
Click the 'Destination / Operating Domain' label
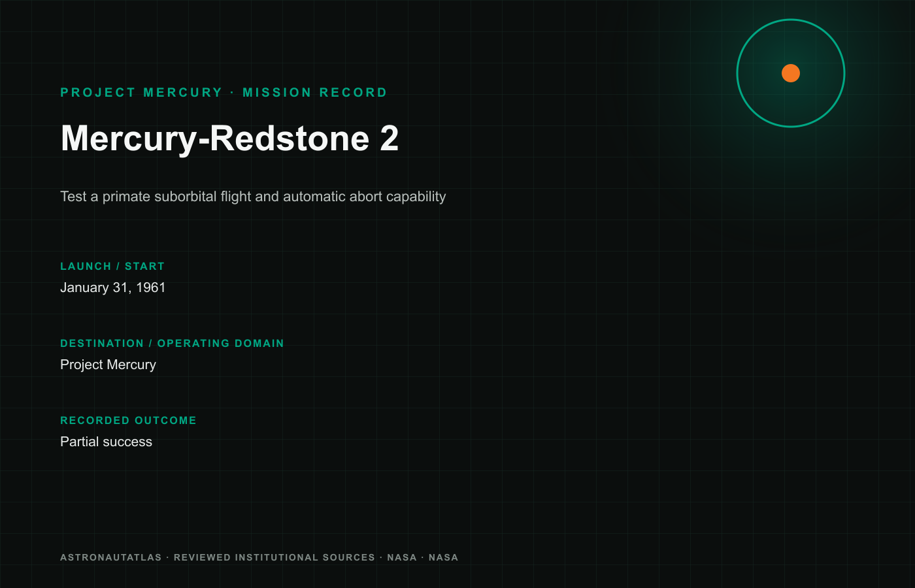172,344
